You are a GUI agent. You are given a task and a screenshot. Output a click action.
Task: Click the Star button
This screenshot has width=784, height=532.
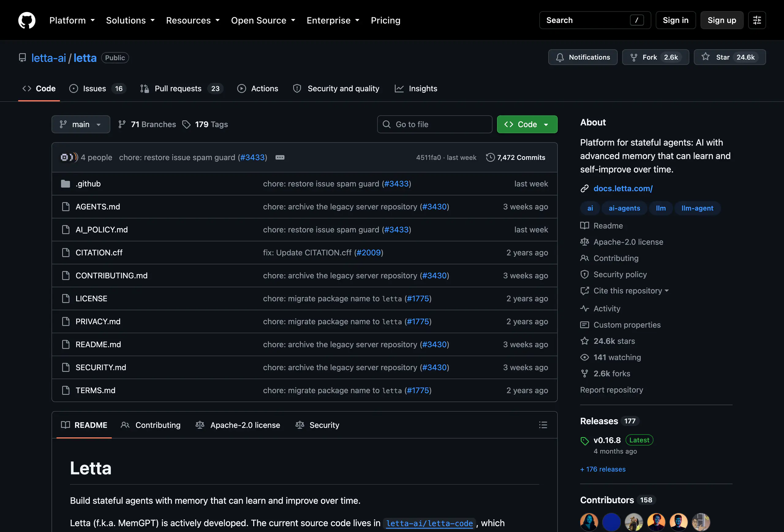[x=729, y=57]
